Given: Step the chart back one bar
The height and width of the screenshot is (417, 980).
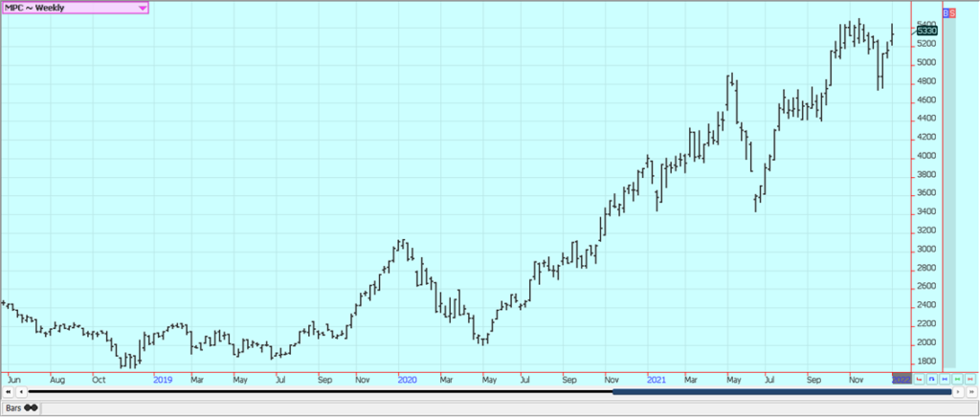Looking at the screenshot, I should point(21,392).
